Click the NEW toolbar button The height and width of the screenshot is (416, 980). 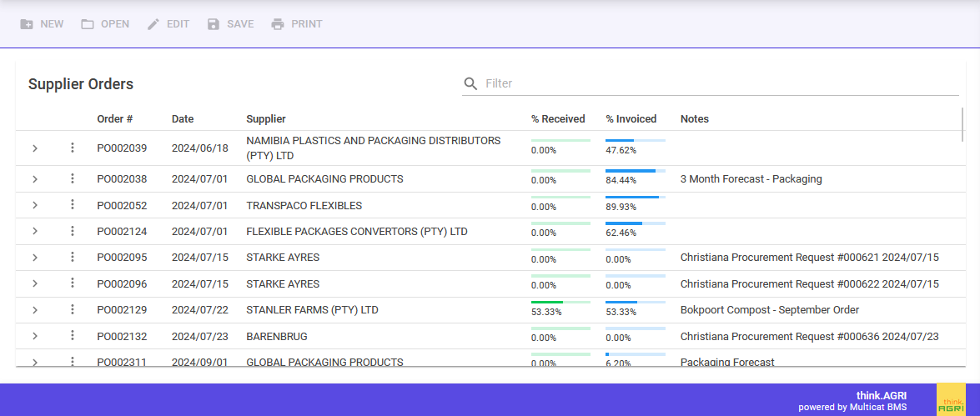(x=42, y=24)
